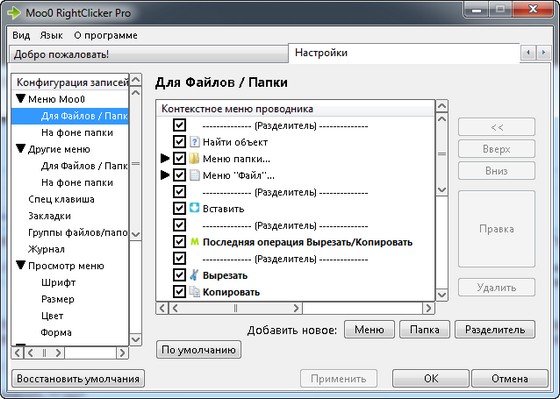Screen dimensions: 560x399
Task: Add new Меню entry button
Action: coord(369,329)
